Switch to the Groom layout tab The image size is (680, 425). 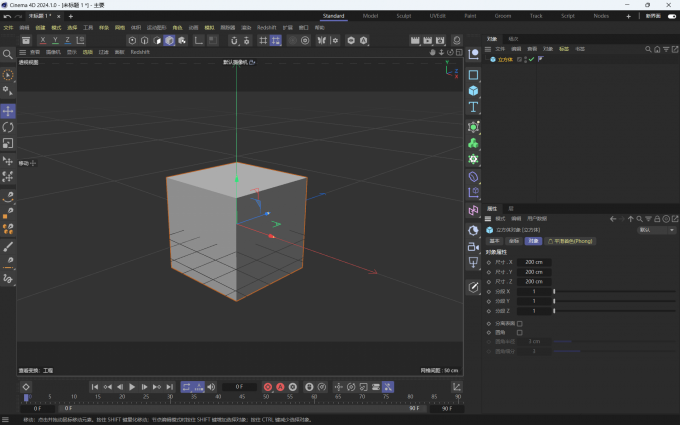[x=503, y=16]
